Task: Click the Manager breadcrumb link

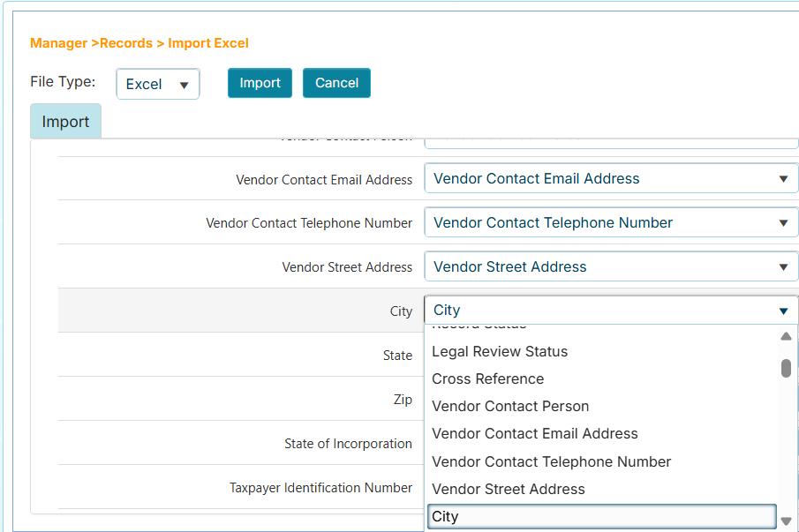Action: pos(58,43)
